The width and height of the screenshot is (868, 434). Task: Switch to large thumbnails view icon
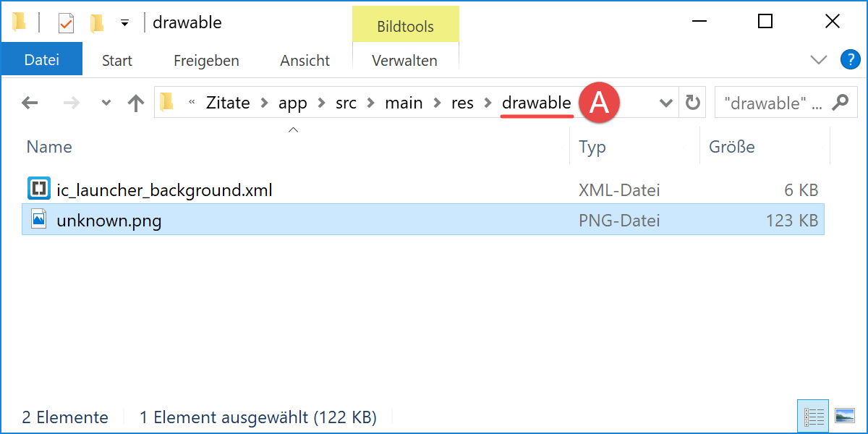(844, 417)
